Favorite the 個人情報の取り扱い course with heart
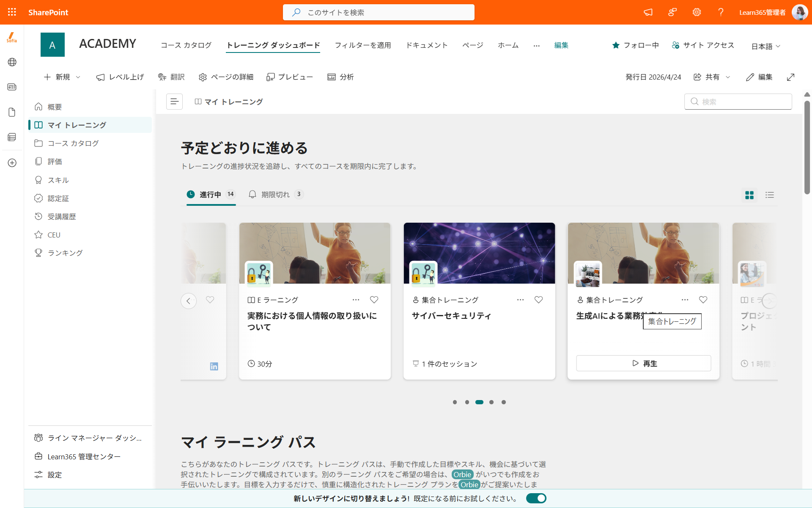This screenshot has height=508, width=812. click(x=374, y=300)
